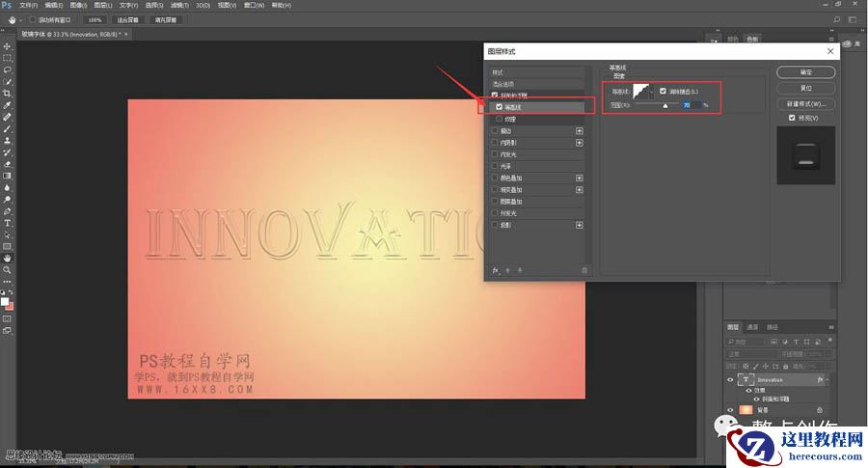Select the Gradient tool

tap(7, 176)
